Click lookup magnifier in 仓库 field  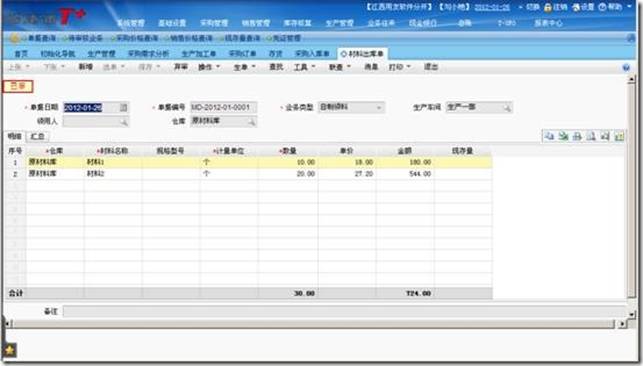tap(251, 122)
